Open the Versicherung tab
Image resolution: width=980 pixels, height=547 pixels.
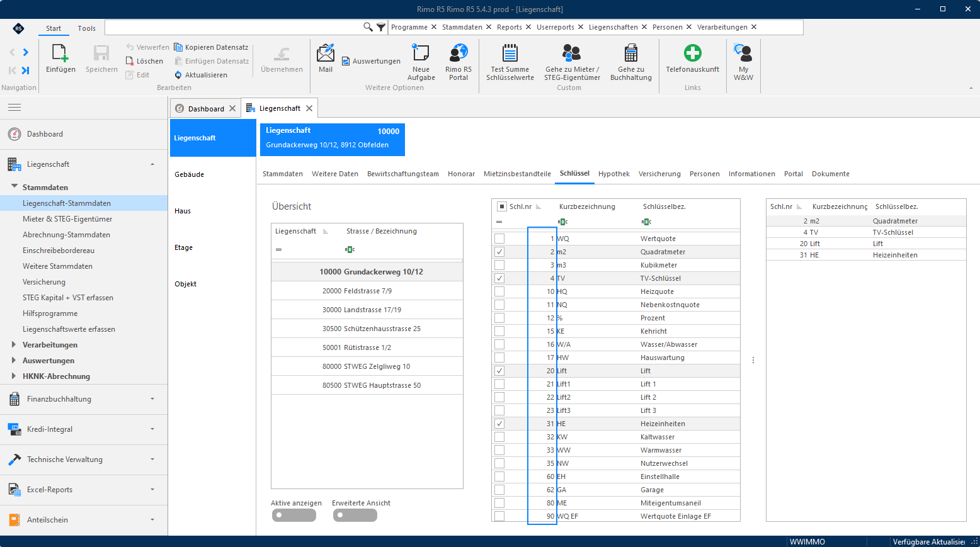point(659,174)
